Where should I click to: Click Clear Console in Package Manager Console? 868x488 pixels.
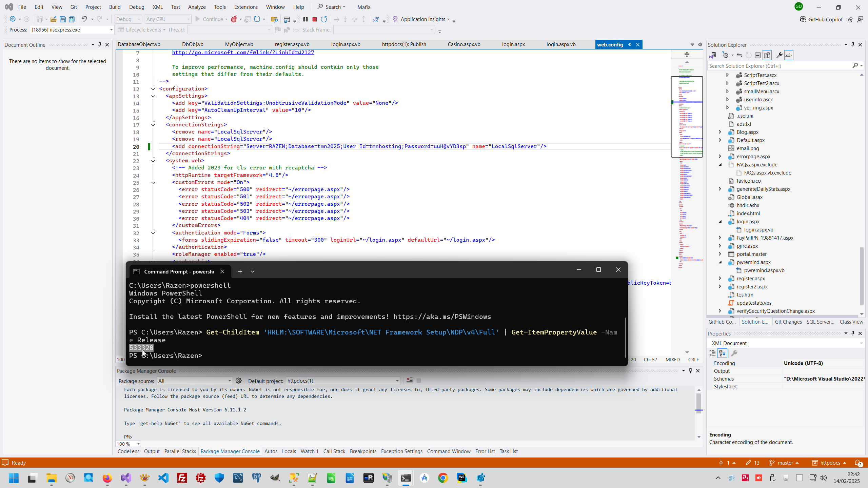409,381
